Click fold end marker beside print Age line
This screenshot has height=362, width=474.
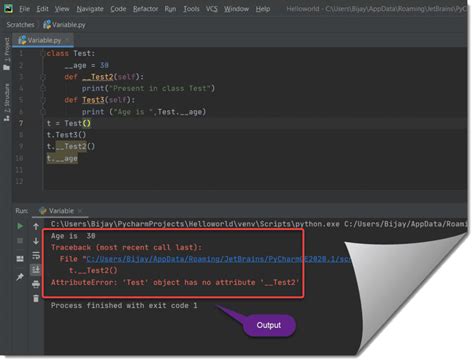43,112
